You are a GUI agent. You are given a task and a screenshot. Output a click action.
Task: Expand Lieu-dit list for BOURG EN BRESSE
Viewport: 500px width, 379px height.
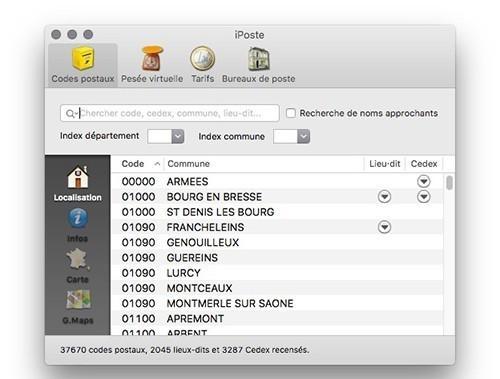384,197
